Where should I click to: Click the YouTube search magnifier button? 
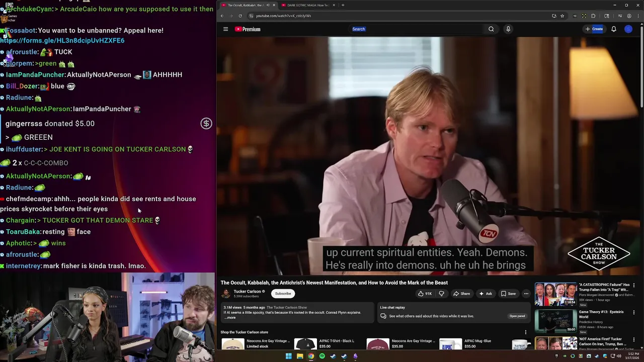click(491, 29)
